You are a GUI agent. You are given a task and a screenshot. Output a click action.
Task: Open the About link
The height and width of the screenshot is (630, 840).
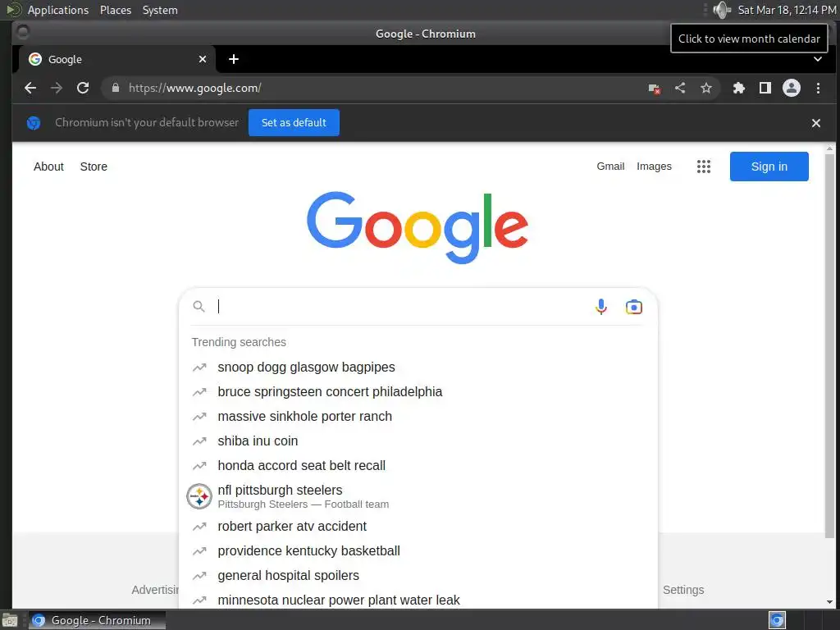[48, 167]
